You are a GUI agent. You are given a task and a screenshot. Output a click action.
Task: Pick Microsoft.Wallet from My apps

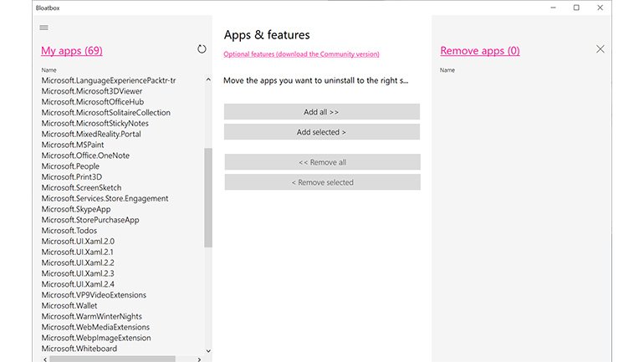[69, 306]
